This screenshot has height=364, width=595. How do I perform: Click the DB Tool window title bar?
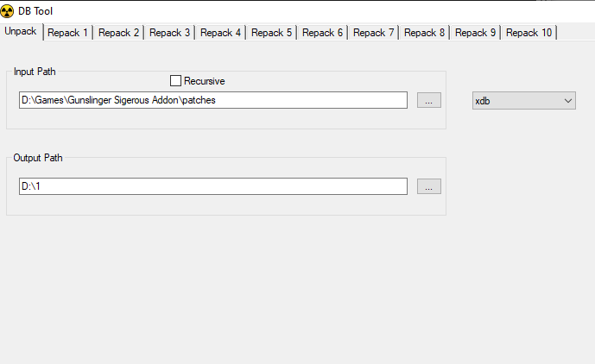(x=259, y=11)
